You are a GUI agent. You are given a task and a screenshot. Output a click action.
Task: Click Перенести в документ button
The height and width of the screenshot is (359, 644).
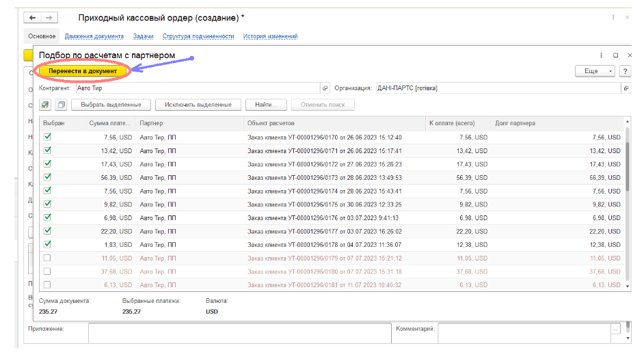83,70
